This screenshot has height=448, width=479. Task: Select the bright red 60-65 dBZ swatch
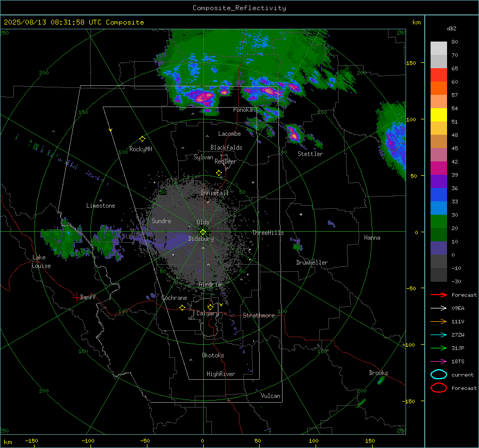pos(439,75)
